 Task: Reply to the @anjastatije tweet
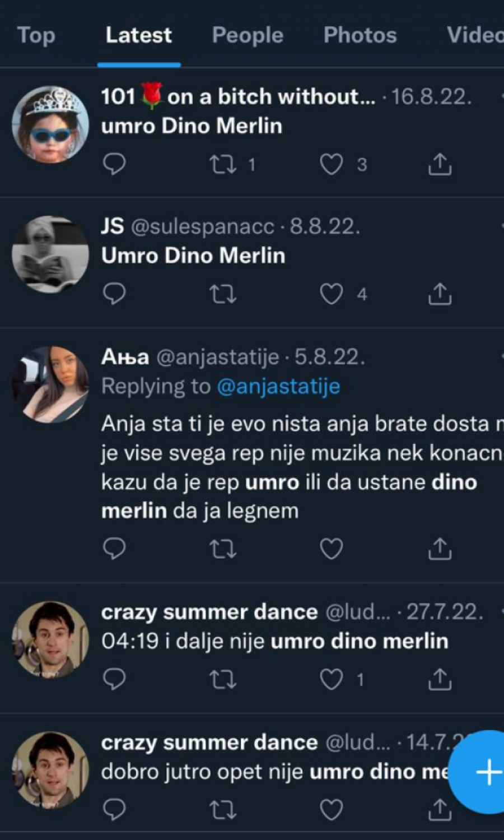[115, 549]
